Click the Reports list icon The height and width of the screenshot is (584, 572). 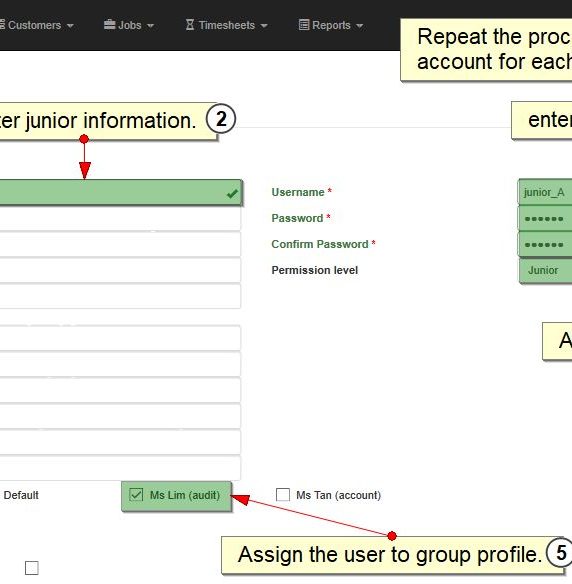click(x=304, y=25)
